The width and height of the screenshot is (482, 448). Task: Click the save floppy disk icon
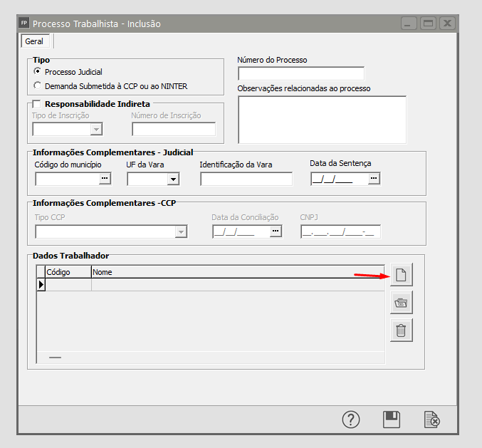(391, 420)
